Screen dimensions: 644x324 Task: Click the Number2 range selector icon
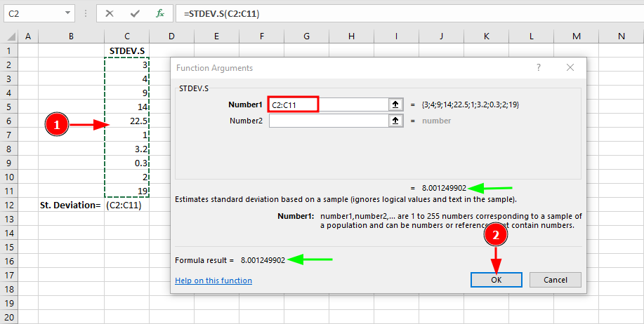click(x=396, y=121)
